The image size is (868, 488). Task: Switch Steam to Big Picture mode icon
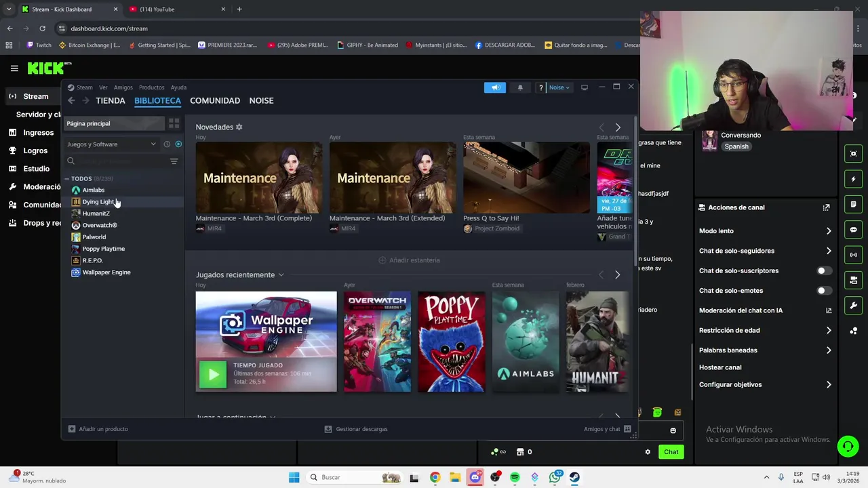pyautogui.click(x=584, y=87)
